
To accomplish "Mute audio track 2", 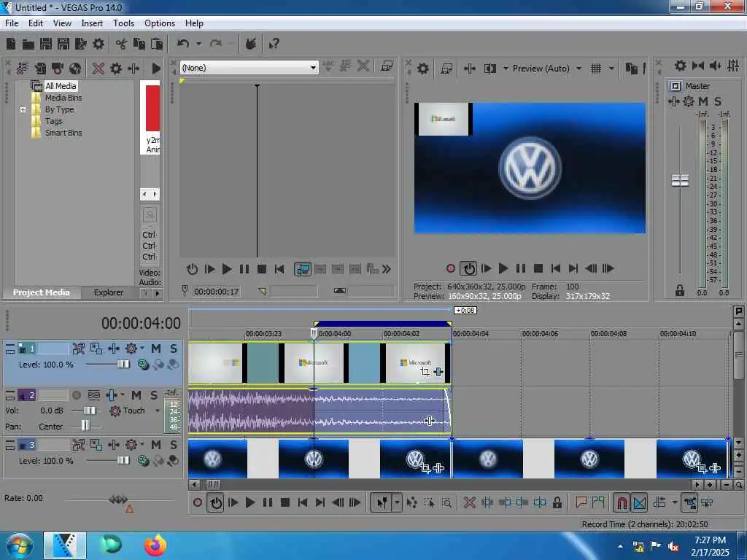I will (136, 395).
